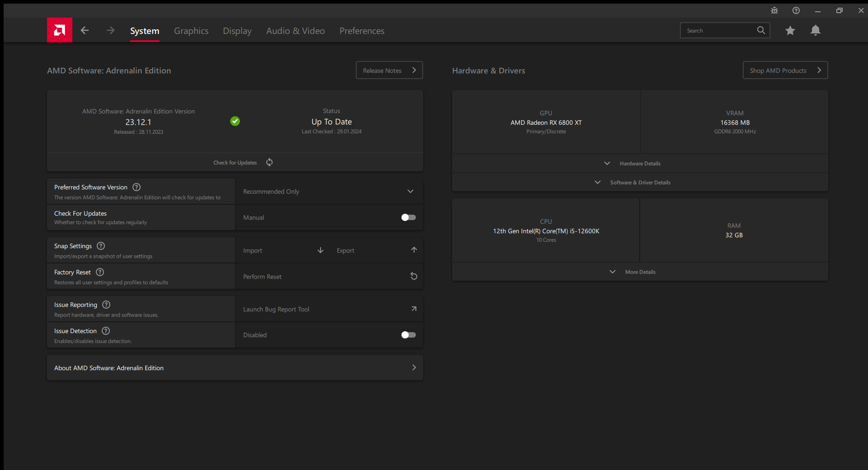Open help icon next to Factory Reset

coord(100,272)
